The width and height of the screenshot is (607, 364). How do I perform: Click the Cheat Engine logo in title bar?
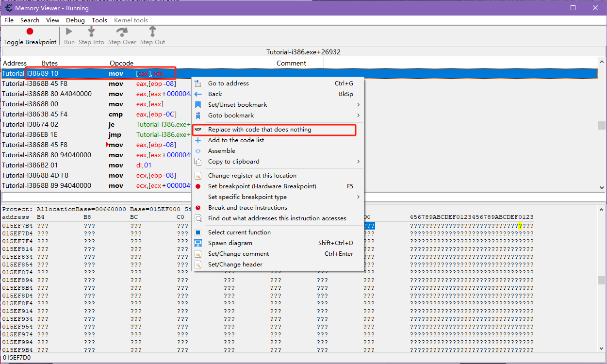(x=8, y=8)
